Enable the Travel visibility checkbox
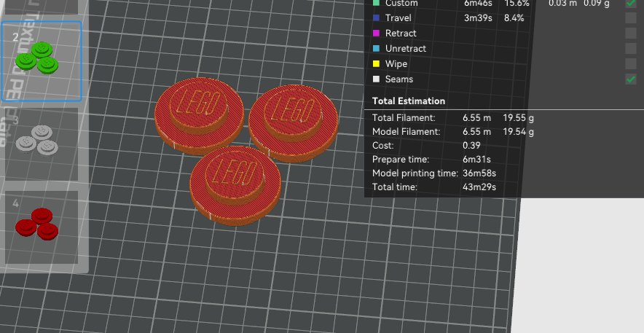The height and width of the screenshot is (333, 644). pyautogui.click(x=631, y=17)
